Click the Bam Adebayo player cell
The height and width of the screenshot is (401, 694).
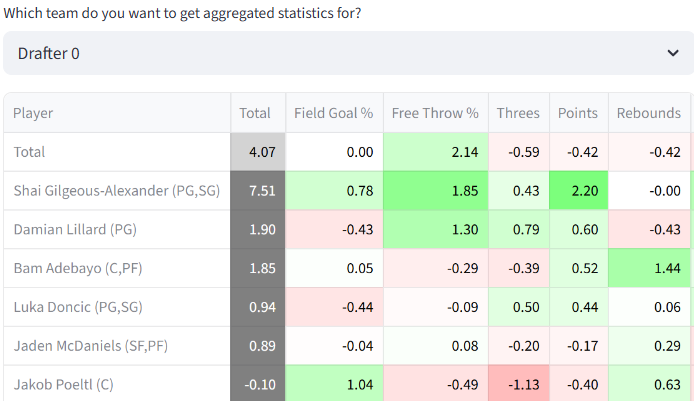[x=117, y=268]
